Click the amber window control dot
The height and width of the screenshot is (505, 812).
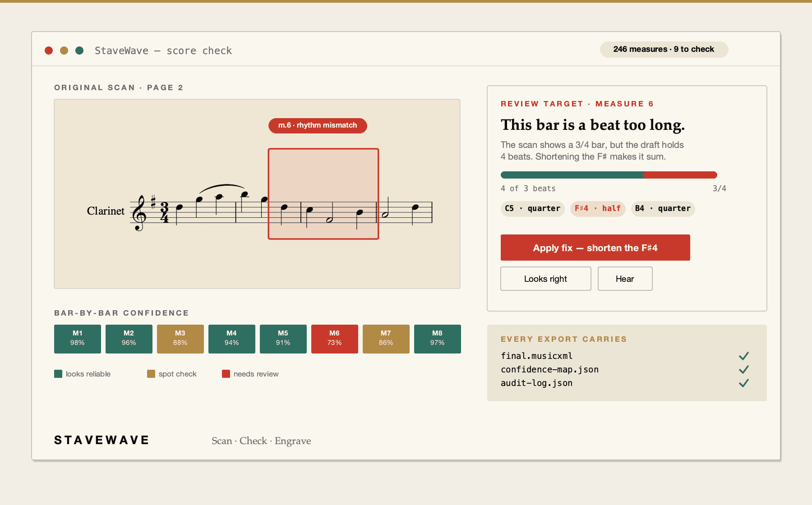coord(64,50)
